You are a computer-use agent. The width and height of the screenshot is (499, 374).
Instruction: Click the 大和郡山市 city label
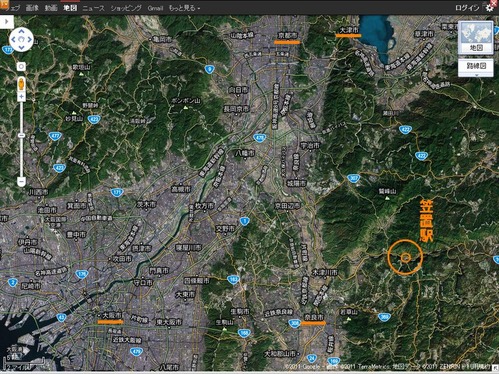coord(280,354)
